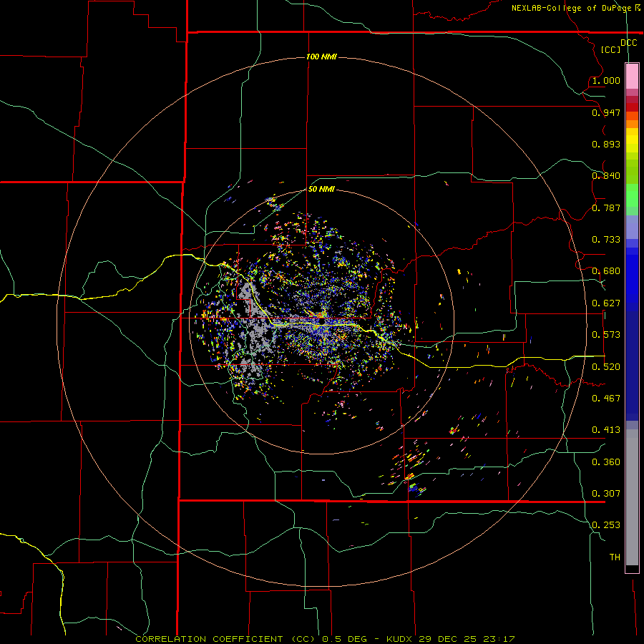Viewport: 644px width, 644px height.
Task: Click the 0.573 legend value
Action: pyautogui.click(x=606, y=335)
